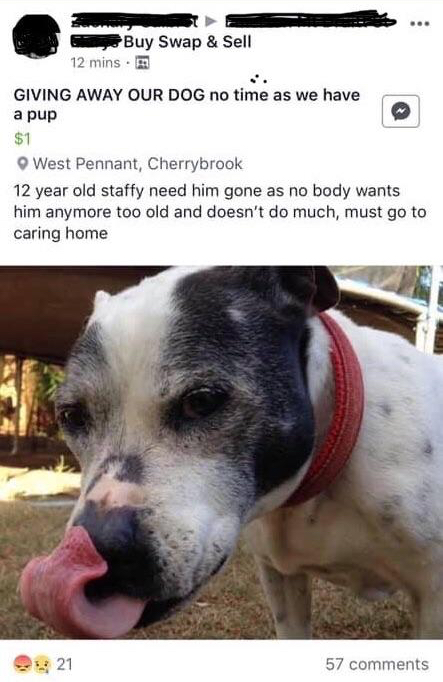This screenshot has width=443, height=682.
Task: Tap the location pin icon
Action: [23, 164]
